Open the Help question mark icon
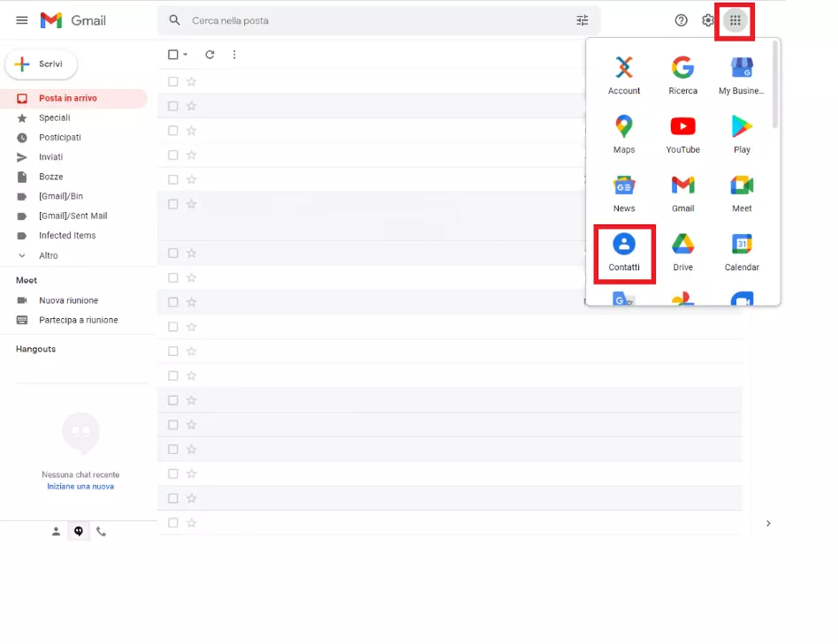This screenshot has width=838, height=644. [x=681, y=20]
